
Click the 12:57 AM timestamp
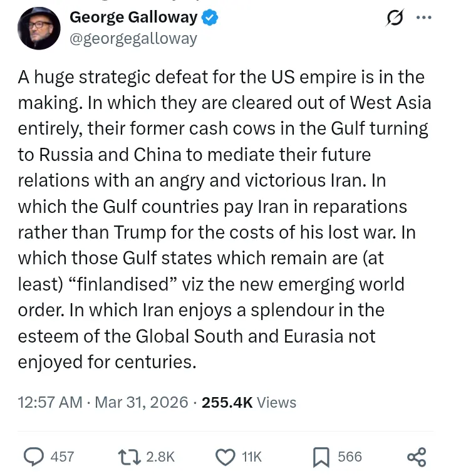pos(50,402)
